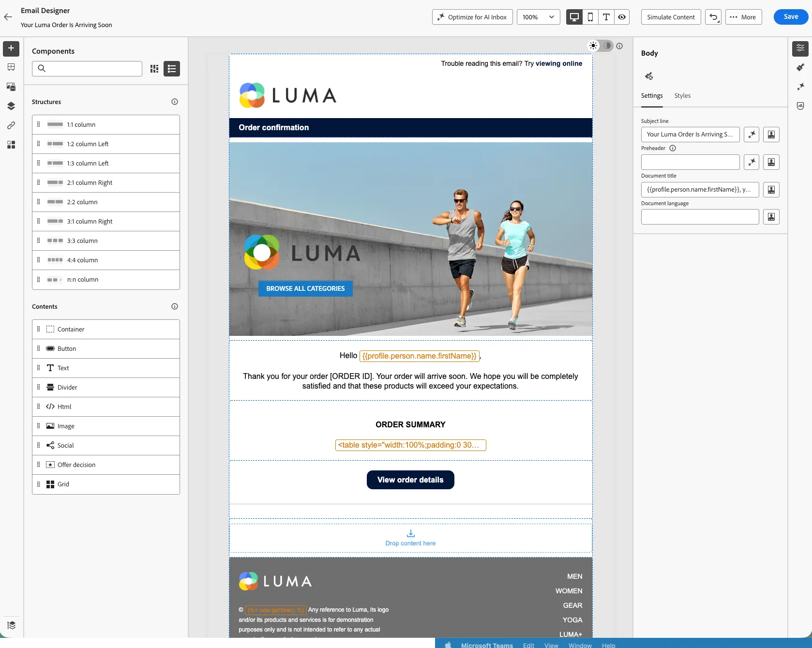Save the email design
Screen dimensions: 812x648
coord(791,17)
